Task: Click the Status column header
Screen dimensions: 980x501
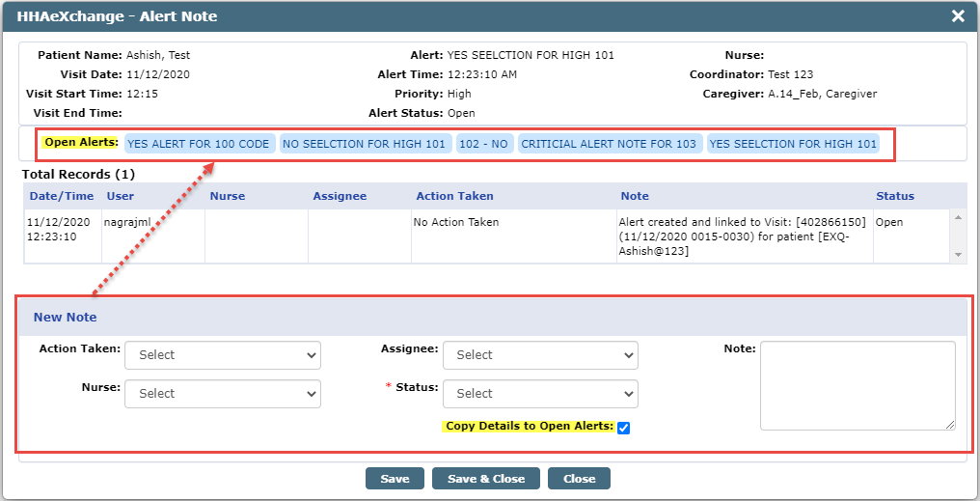Action: click(x=895, y=196)
